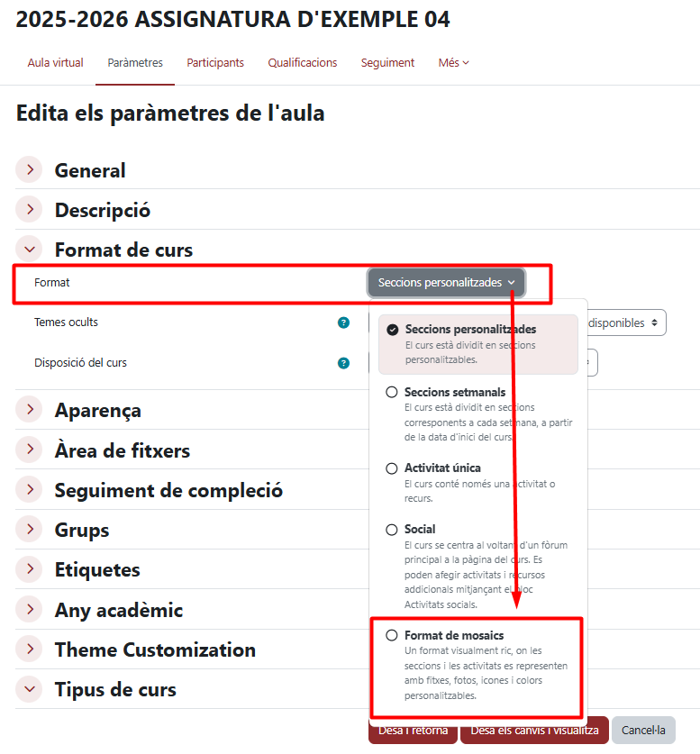Select the Social course format
This screenshot has width=700, height=754.
[420, 530]
